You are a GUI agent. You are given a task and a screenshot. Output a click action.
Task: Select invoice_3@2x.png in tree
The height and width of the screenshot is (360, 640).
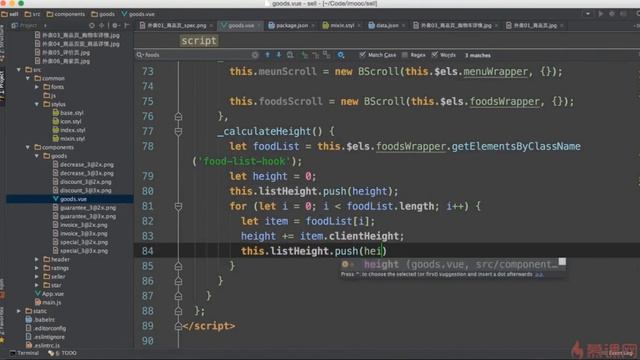80,225
